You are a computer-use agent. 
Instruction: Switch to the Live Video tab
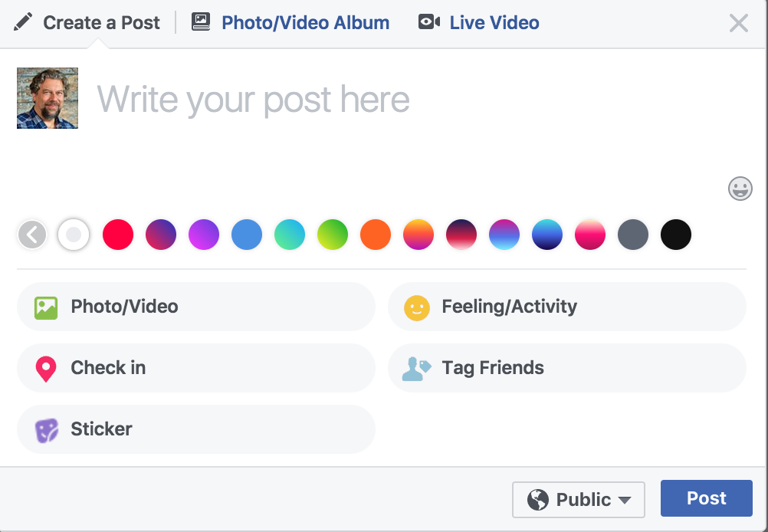coord(496,22)
